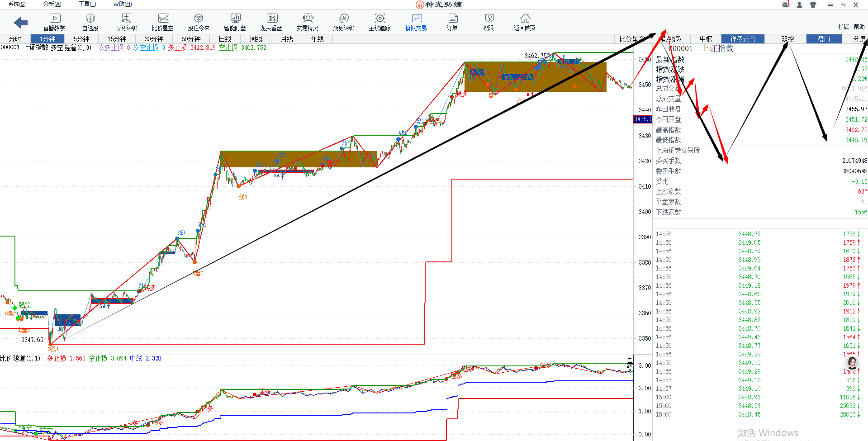Open the 自选股 watchlist icon
The image size is (868, 441).
click(90, 22)
